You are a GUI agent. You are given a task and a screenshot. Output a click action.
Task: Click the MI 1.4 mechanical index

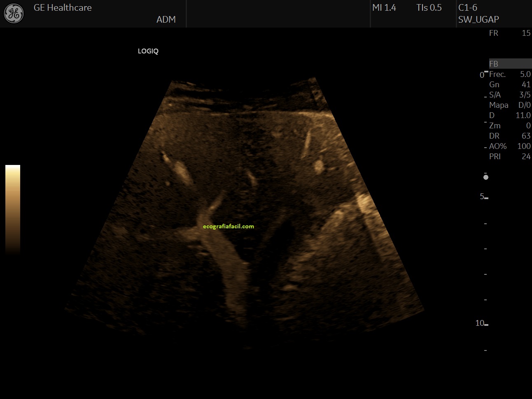(384, 8)
